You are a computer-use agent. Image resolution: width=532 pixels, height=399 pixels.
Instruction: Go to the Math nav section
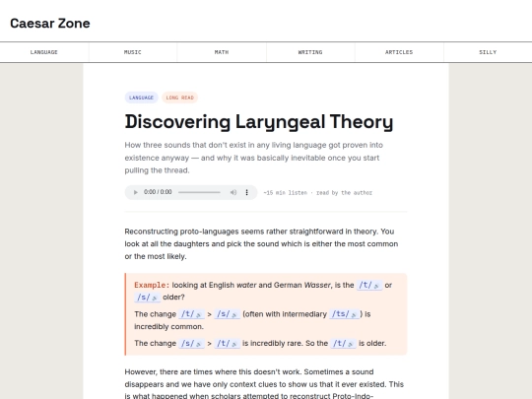point(222,52)
